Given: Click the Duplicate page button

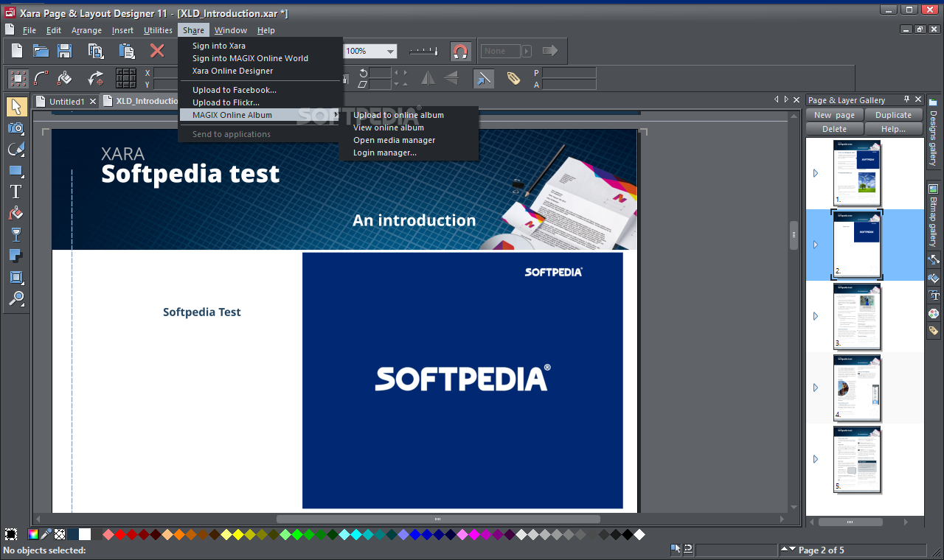Looking at the screenshot, I should [893, 115].
